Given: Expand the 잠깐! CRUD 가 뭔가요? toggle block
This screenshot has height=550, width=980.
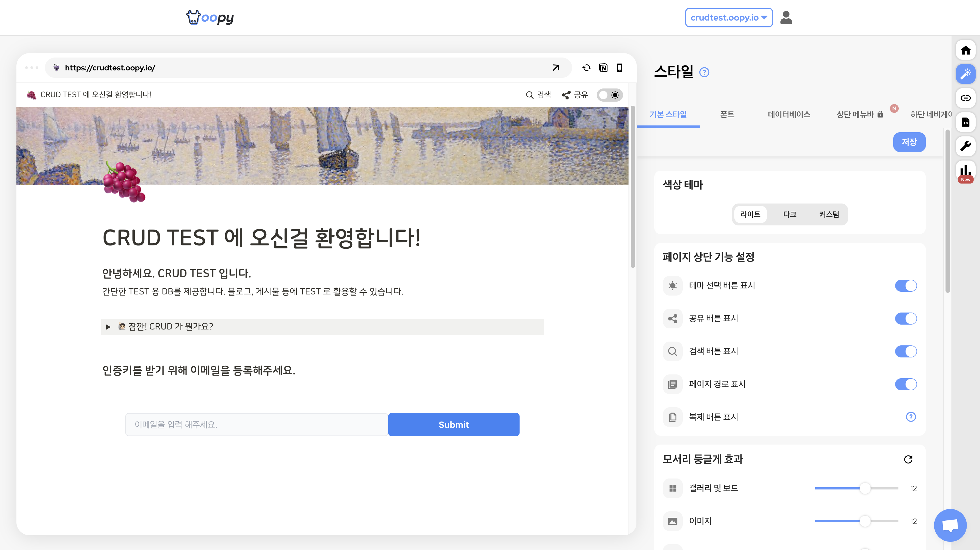Looking at the screenshot, I should [x=108, y=327].
